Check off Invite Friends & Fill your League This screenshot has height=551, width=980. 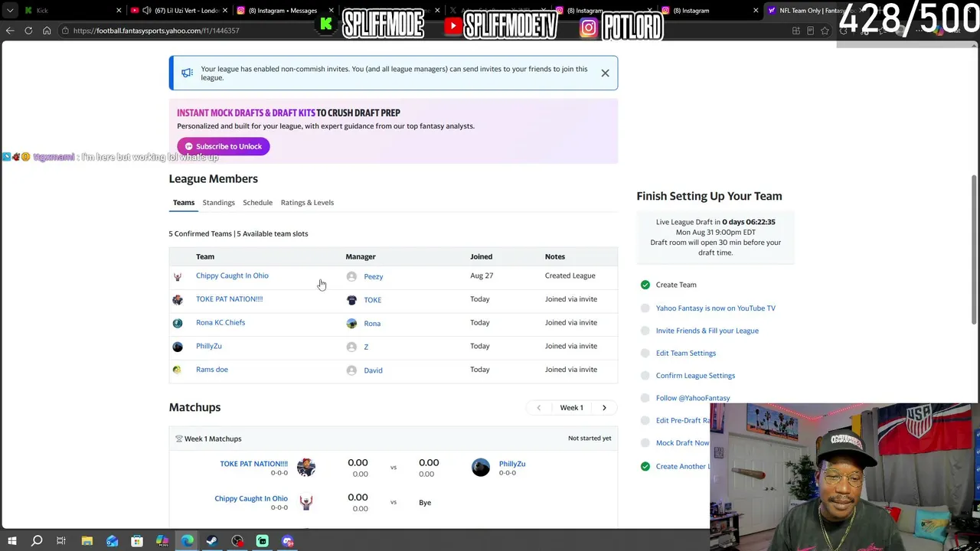coord(645,331)
